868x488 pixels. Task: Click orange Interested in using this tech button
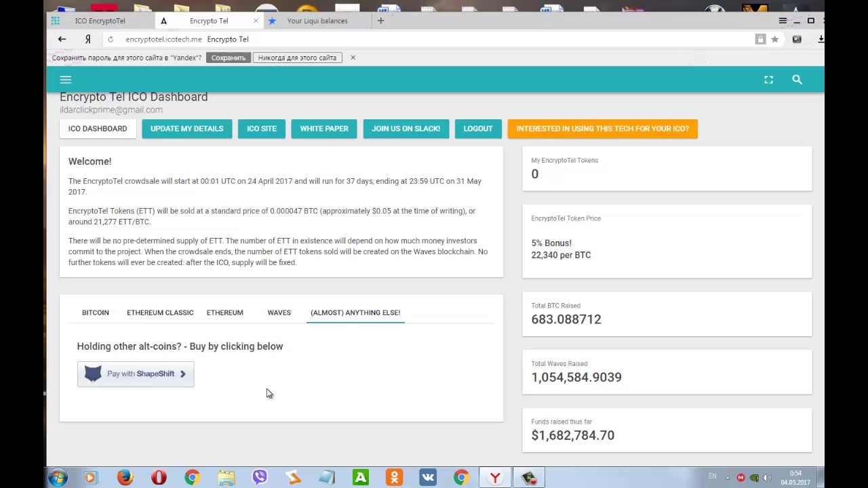(x=602, y=129)
